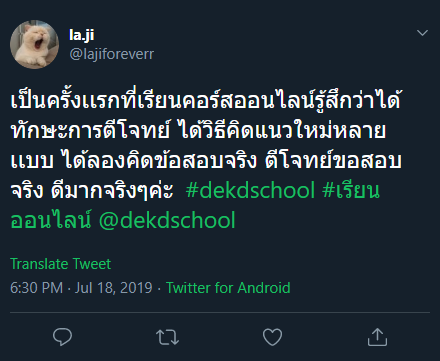Open the Twitter for Android source link
440x361 pixels.
pyautogui.click(x=228, y=288)
